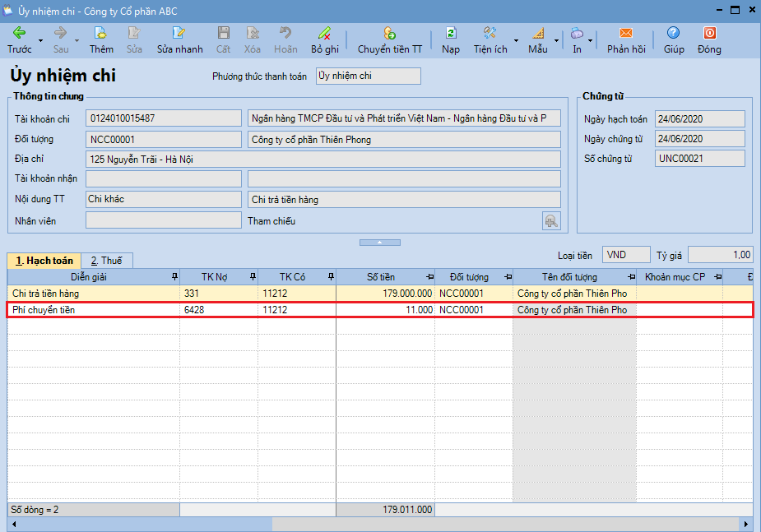Viewport: 761px width, 532px height.
Task: Toggle the pin on Số tiền column
Action: tap(430, 277)
